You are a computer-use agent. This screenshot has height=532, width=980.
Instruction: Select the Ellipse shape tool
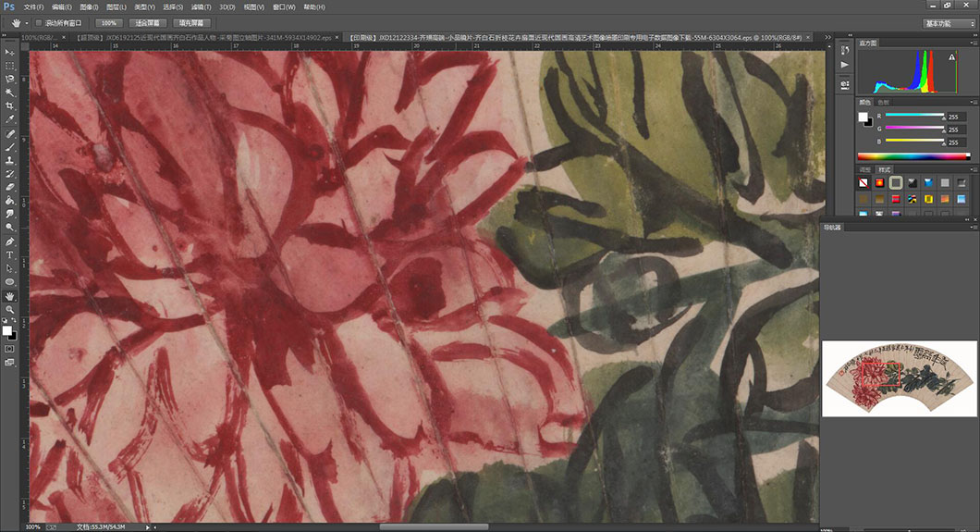[x=9, y=282]
